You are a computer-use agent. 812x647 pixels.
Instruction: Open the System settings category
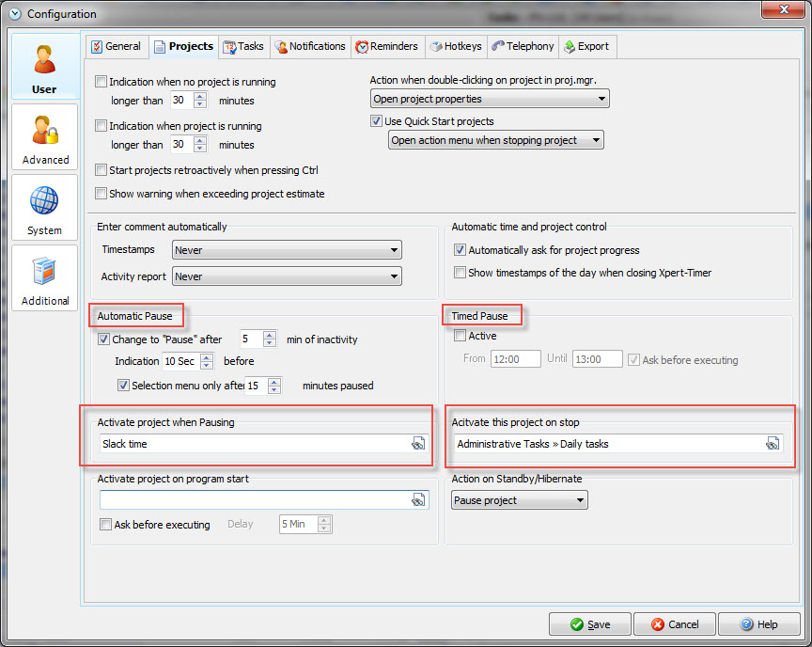(x=45, y=209)
